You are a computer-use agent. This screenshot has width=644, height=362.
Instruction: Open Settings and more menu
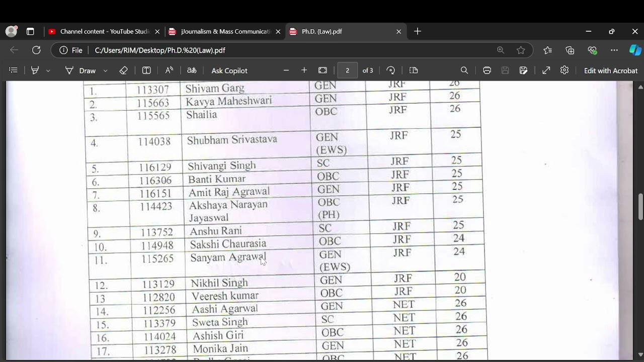coord(614,50)
